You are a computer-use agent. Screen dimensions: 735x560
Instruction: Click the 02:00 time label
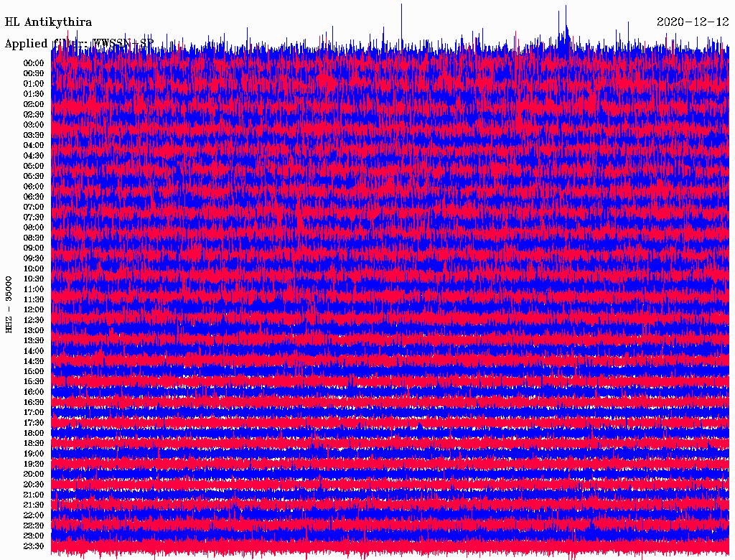point(34,105)
